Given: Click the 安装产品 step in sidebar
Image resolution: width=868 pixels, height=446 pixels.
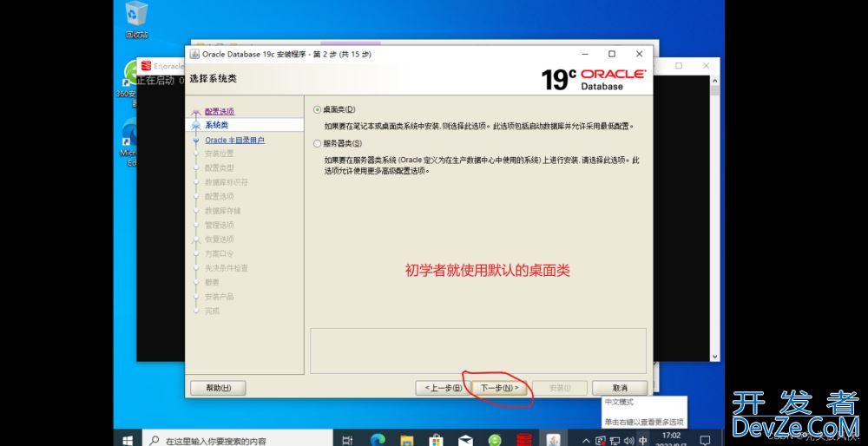Looking at the screenshot, I should [220, 297].
